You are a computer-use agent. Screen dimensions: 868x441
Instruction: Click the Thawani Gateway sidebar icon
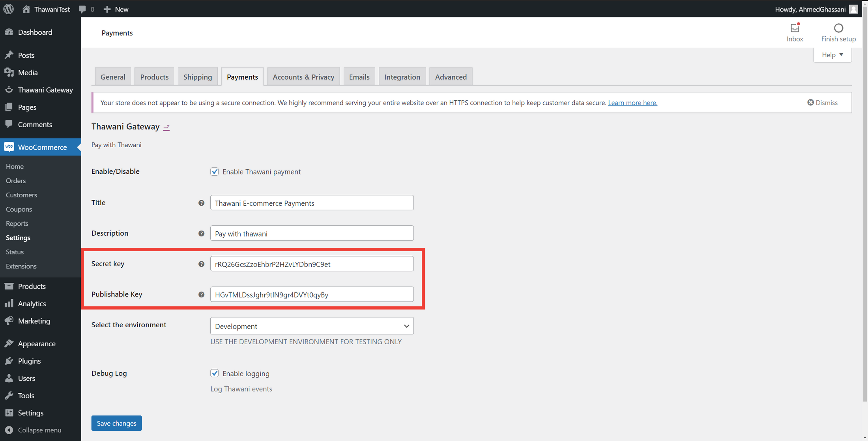9,90
